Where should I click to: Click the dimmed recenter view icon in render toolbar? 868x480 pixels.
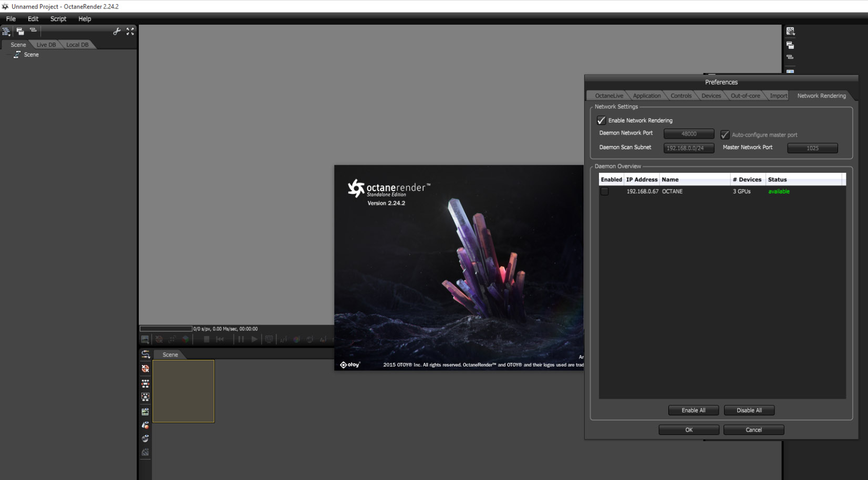[159, 339]
